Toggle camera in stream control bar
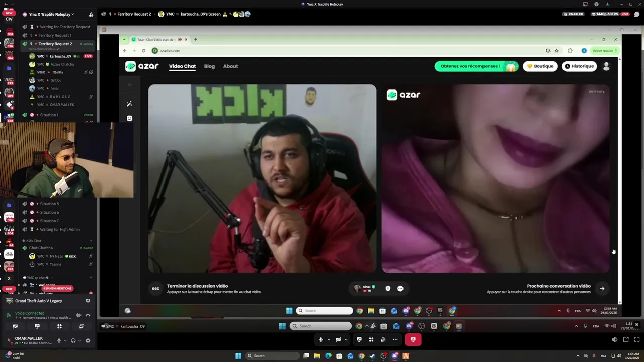 click(x=338, y=339)
